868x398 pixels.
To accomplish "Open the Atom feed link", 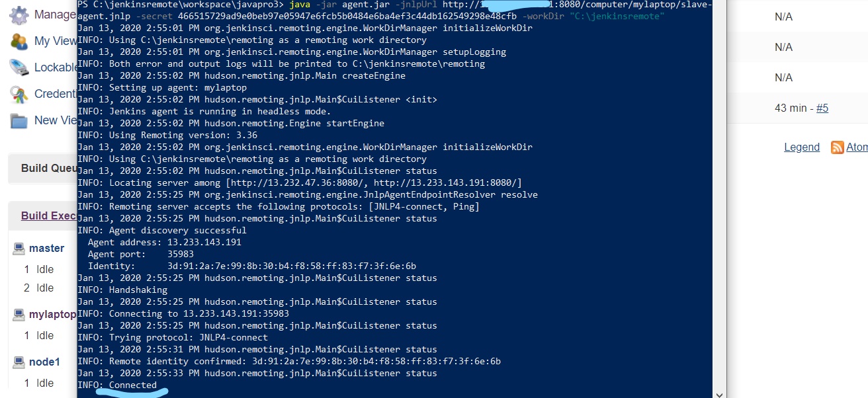I will (x=857, y=147).
